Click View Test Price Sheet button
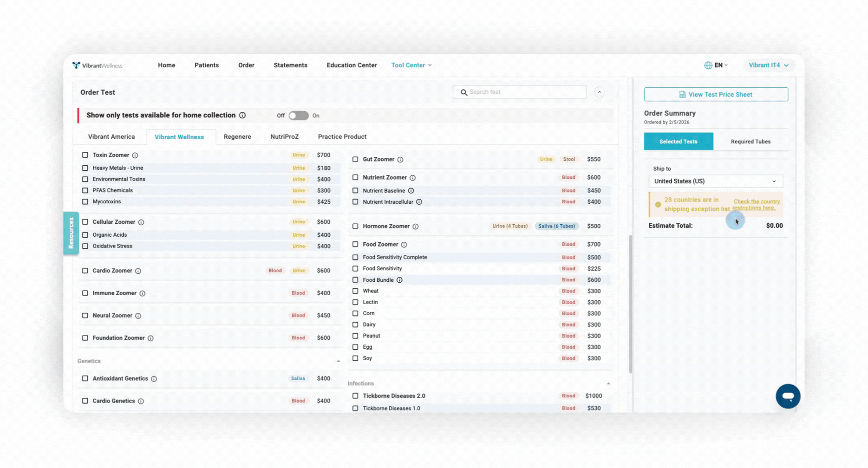Viewport: 868px width, 468px height. point(716,95)
